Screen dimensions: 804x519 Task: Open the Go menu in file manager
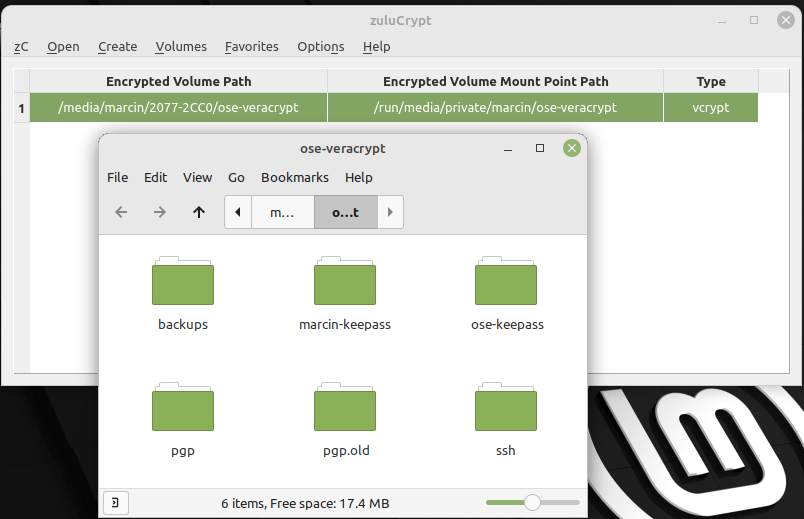(236, 177)
